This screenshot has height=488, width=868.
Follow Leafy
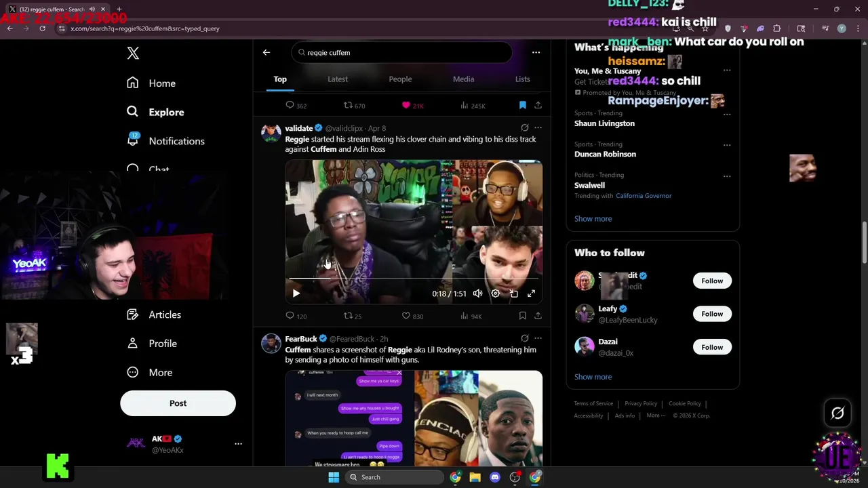click(712, 314)
